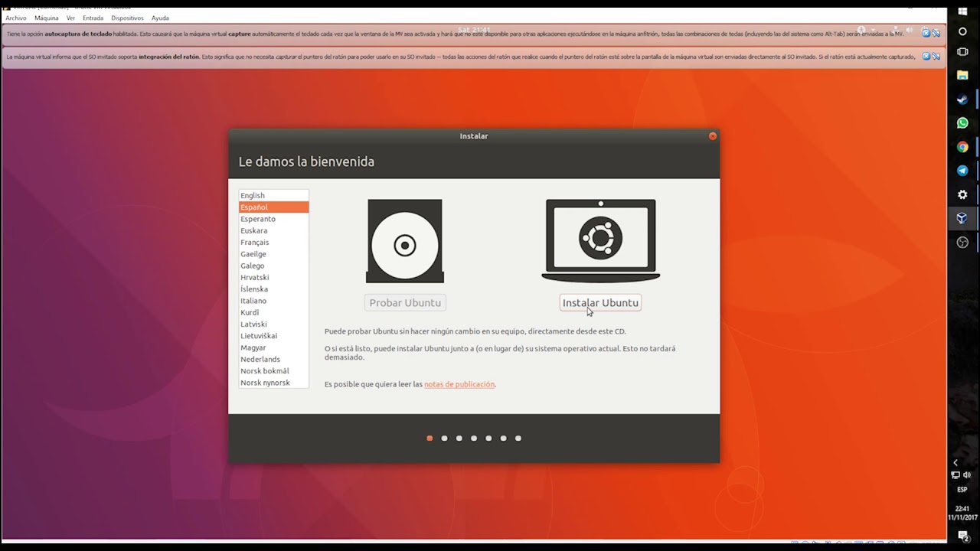Select Español in the language list
980x551 pixels.
pos(273,207)
